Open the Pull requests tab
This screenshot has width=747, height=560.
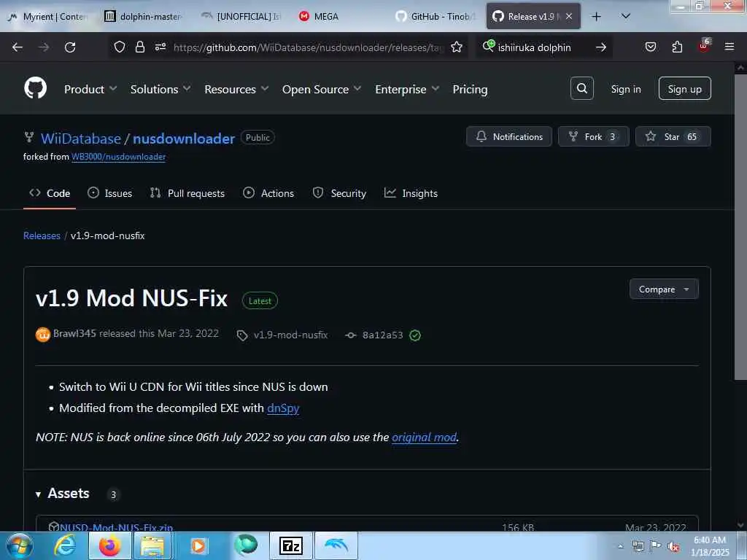187,192
